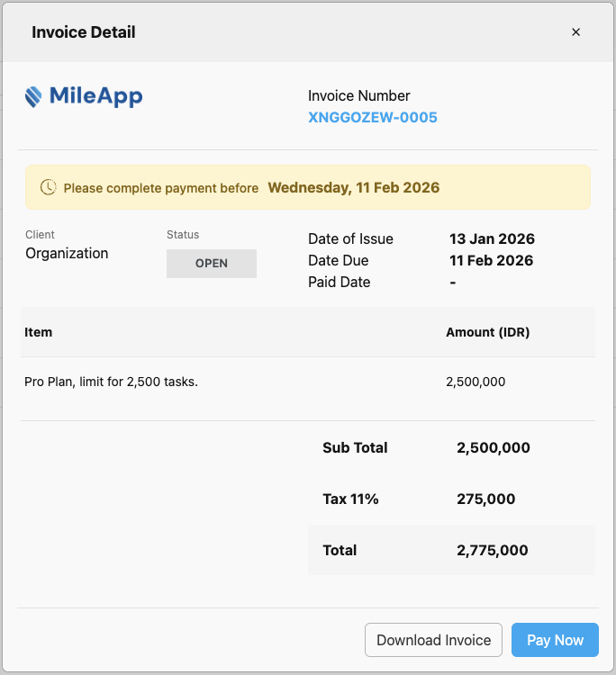Click the clock icon in payment notice
616x675 pixels.
point(49,187)
